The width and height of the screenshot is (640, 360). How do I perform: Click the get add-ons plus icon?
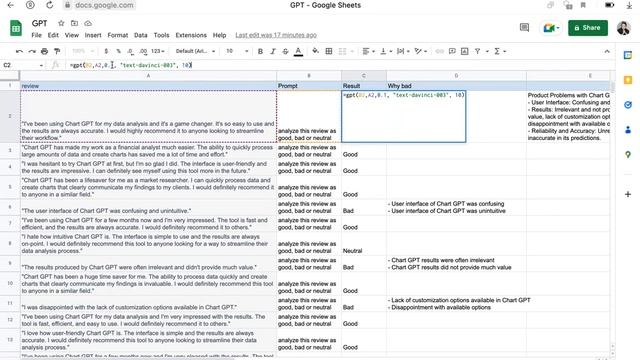pos(628,194)
